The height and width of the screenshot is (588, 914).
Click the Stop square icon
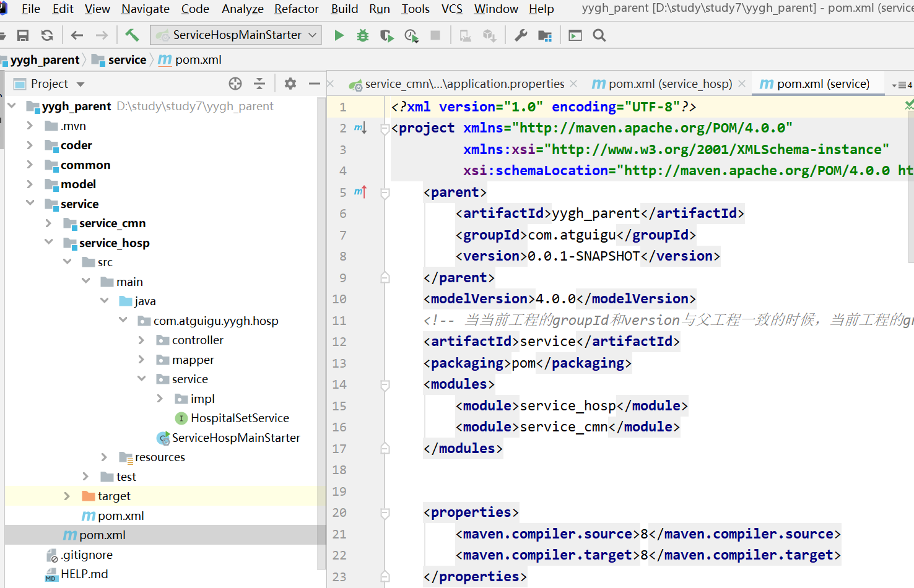point(435,35)
